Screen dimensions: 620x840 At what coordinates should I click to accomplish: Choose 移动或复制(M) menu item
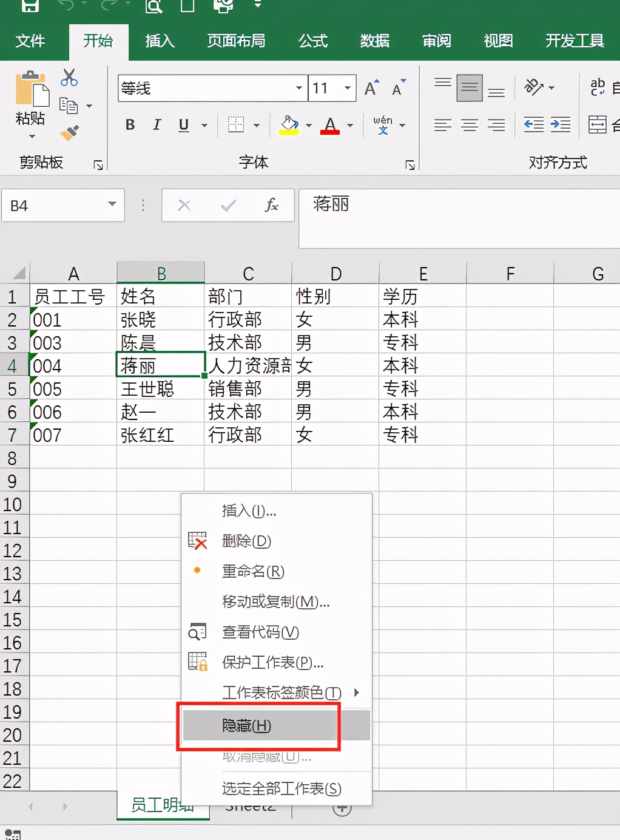coord(277,601)
